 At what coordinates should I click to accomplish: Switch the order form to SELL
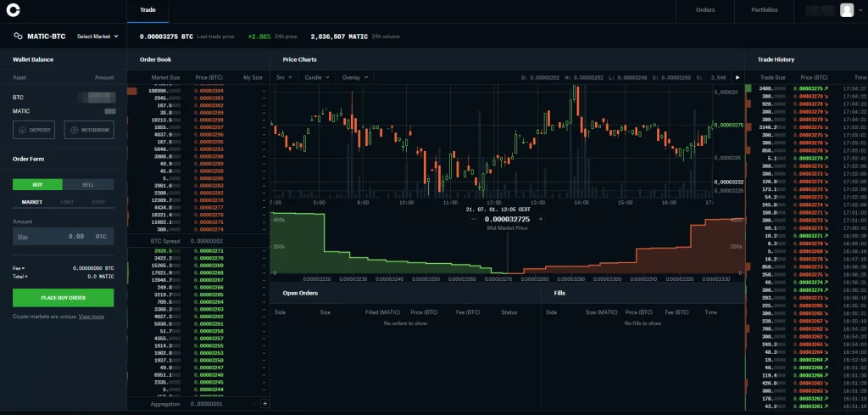click(x=88, y=184)
